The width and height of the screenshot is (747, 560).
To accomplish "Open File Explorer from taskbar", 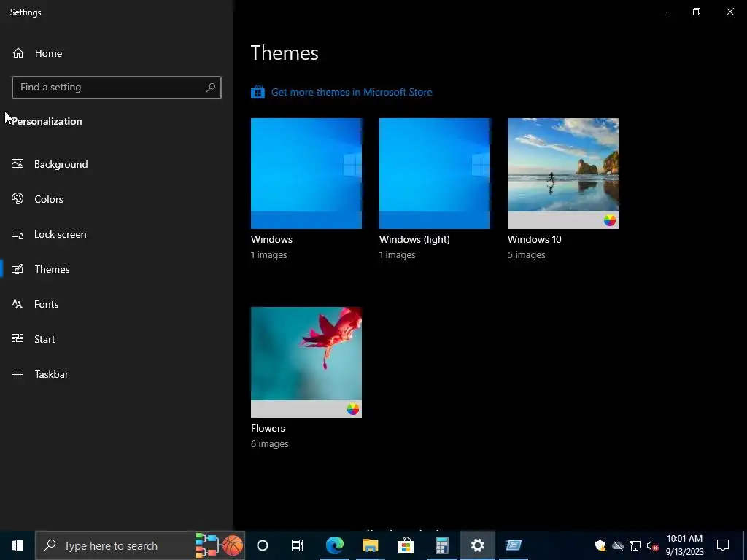I will pyautogui.click(x=370, y=545).
